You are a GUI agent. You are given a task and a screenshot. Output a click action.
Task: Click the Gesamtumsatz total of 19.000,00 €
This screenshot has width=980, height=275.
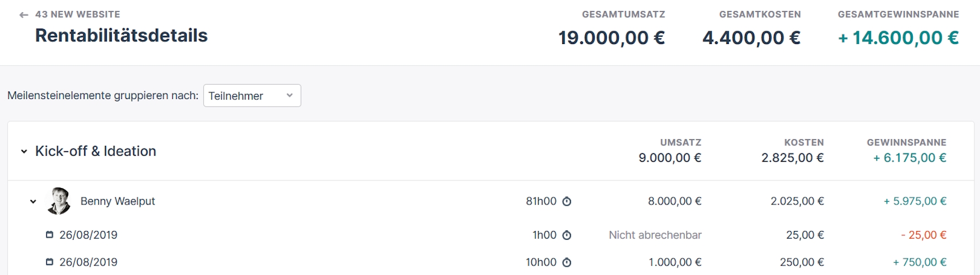[x=612, y=38]
